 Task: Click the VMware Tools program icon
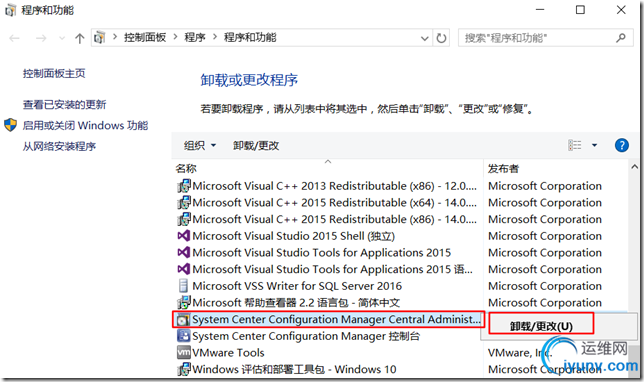(183, 352)
